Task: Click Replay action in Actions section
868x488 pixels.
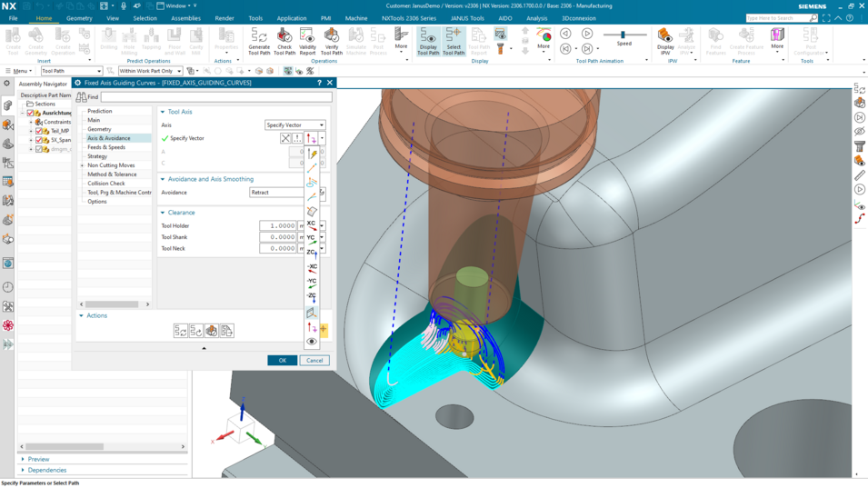Action: pos(196,331)
